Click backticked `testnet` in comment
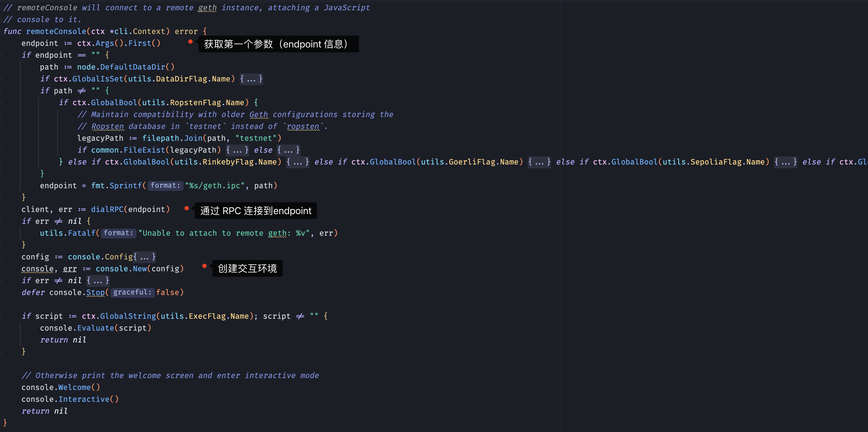 pos(205,126)
